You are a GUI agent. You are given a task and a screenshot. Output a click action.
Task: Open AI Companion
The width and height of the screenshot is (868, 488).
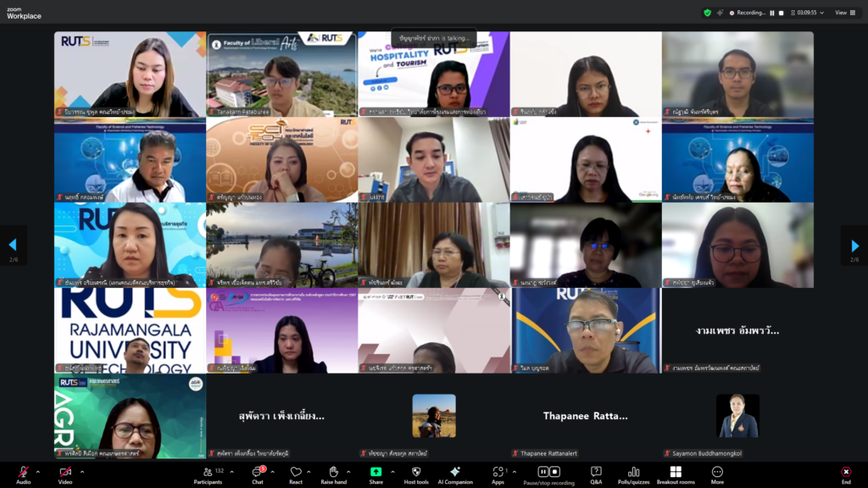coord(455,472)
